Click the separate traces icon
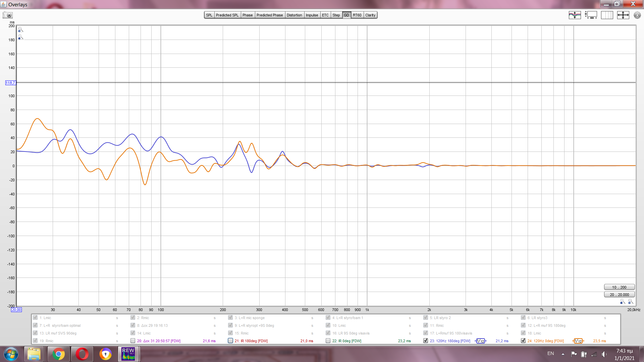The image size is (644, 362). [575, 15]
